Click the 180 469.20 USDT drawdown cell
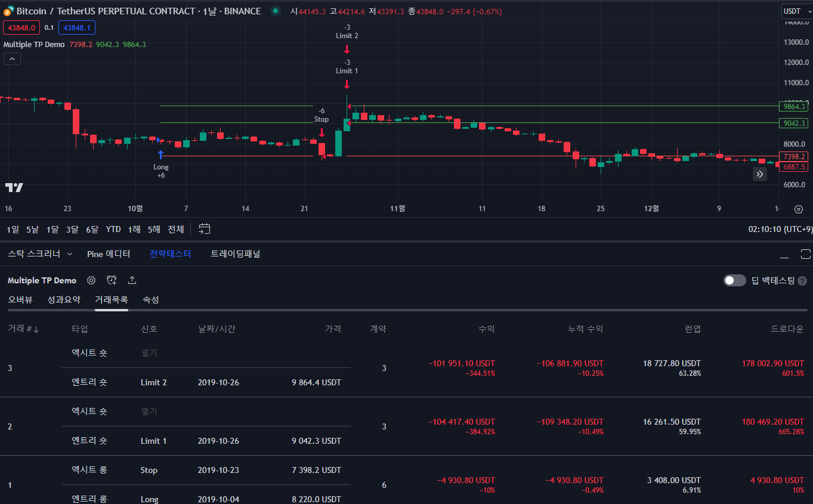This screenshot has height=504, width=813. (773, 422)
